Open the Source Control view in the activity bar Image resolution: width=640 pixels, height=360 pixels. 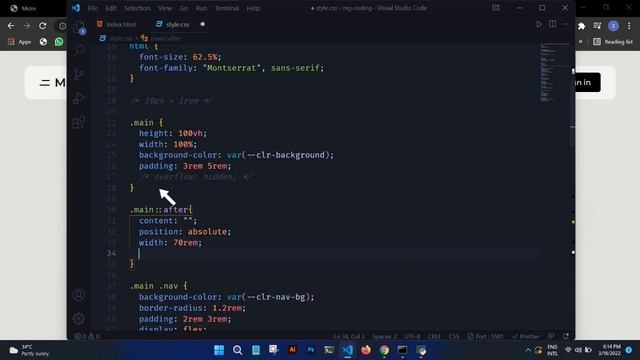click(x=79, y=75)
